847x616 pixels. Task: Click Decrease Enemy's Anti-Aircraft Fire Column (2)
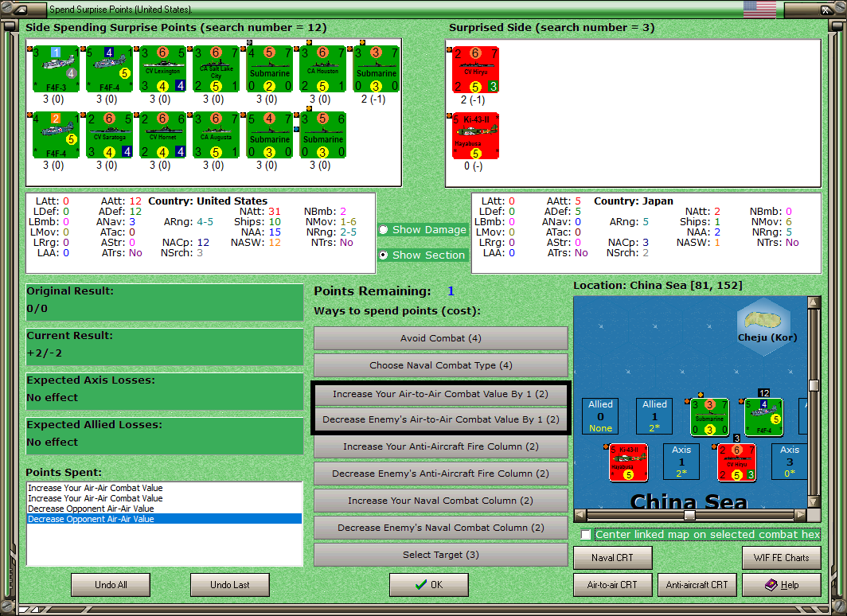tap(440, 474)
